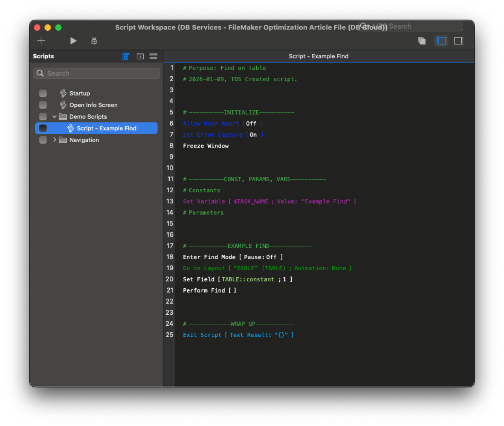Image resolution: width=504 pixels, height=426 pixels.
Task: Create a new script folder icon
Action: pyautogui.click(x=140, y=56)
